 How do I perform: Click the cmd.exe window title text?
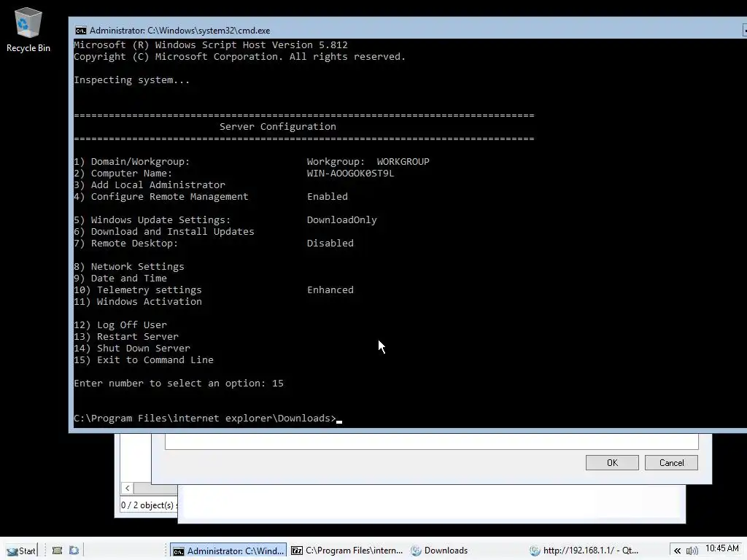tap(179, 31)
